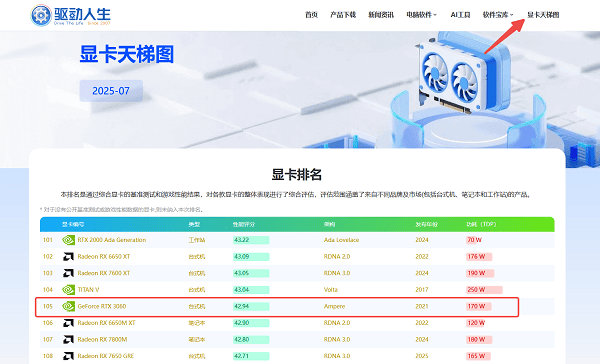Click 工作站 type in the RTX 2000 row
Viewport: 600px width, 364px height.
point(197,240)
